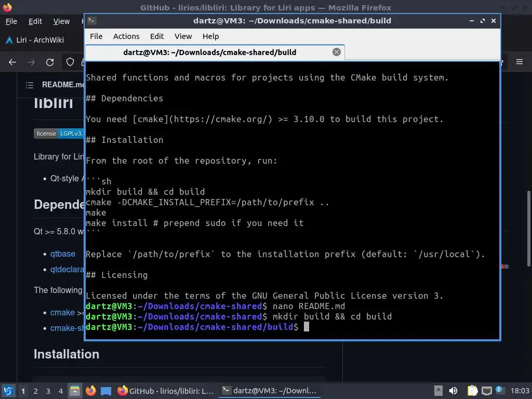Close the terminal window with the X
This screenshot has height=399, width=532.
coord(494,21)
